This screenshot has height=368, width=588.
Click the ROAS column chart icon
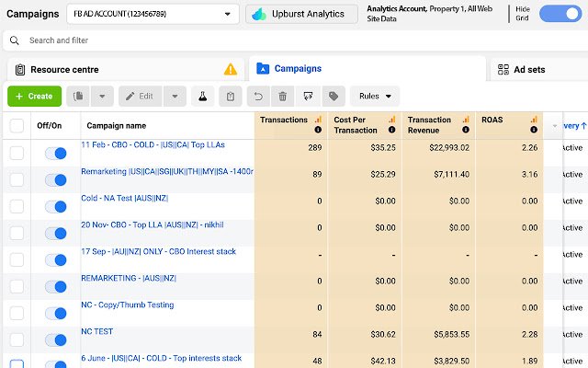click(534, 120)
